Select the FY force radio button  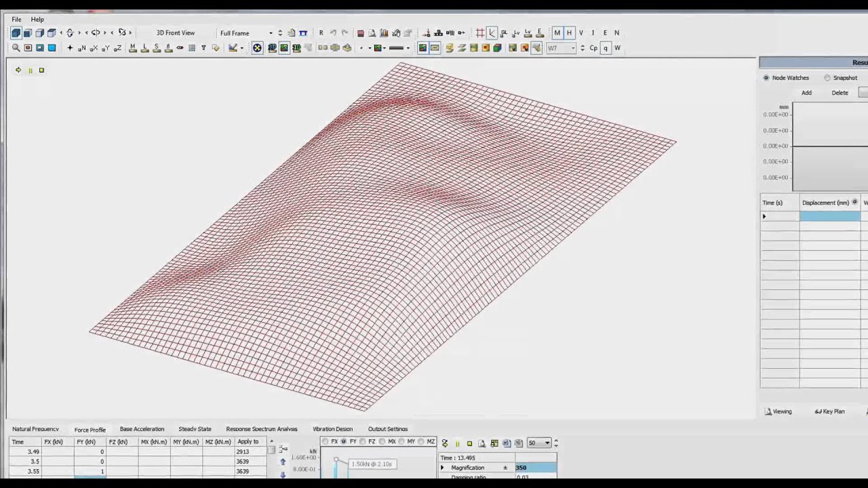point(344,442)
